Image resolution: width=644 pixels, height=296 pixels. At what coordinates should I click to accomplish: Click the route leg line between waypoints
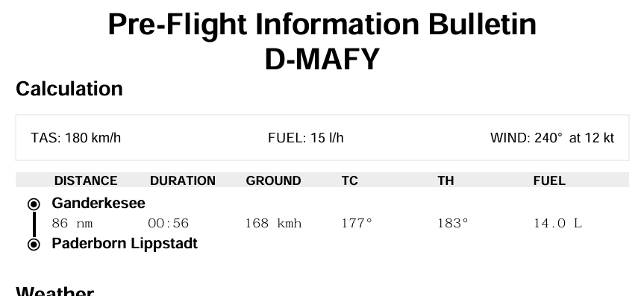[x=34, y=224]
